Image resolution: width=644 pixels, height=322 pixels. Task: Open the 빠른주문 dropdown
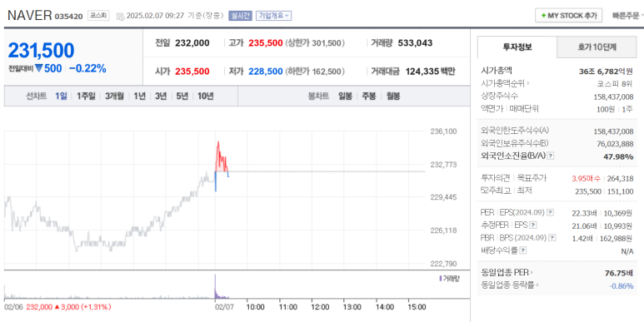[x=628, y=16]
